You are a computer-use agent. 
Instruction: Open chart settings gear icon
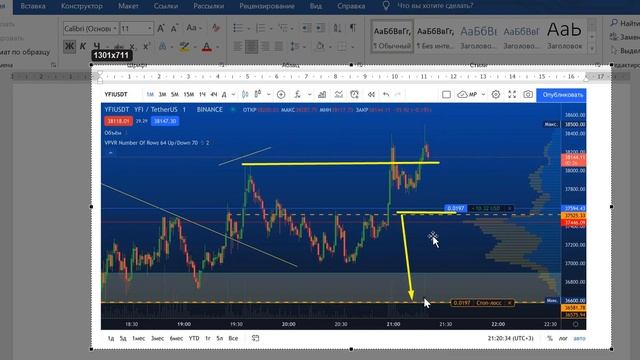[496, 95]
